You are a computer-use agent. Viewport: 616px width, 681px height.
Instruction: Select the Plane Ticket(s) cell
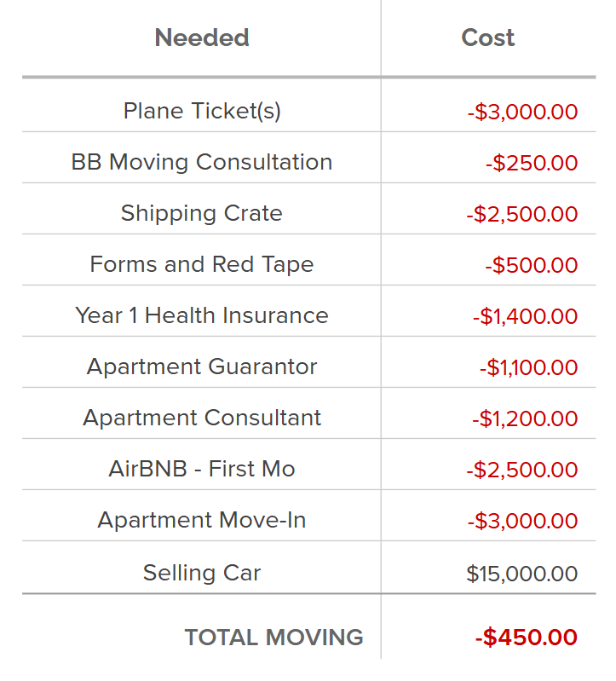pyautogui.click(x=202, y=111)
